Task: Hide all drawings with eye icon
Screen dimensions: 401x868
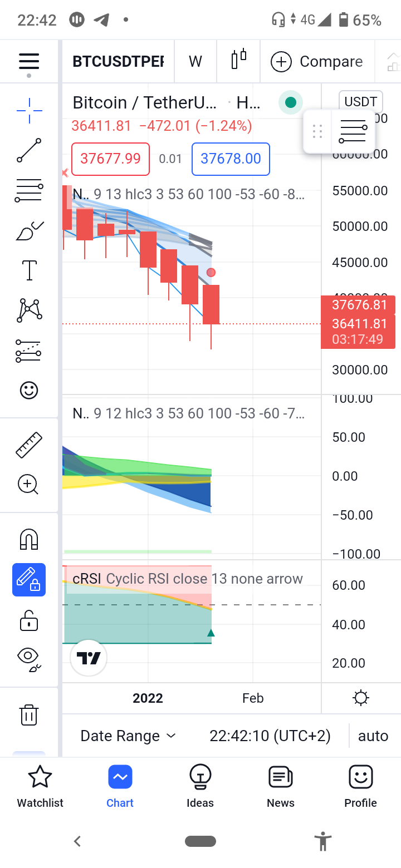Action: (x=29, y=659)
